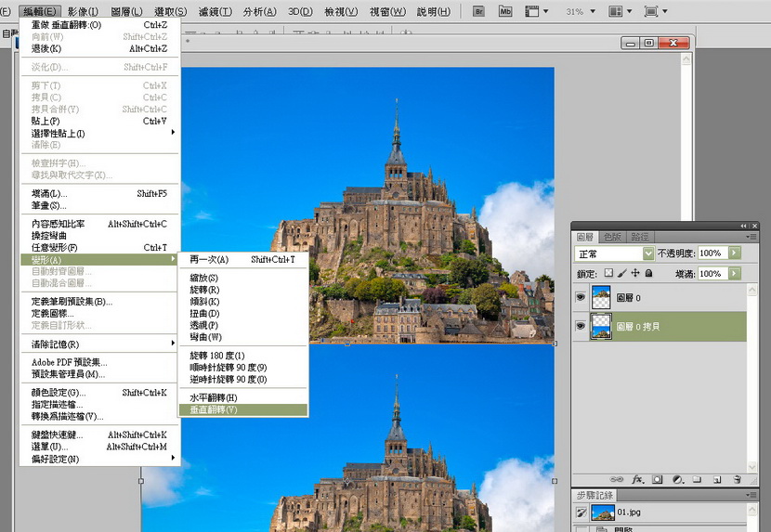
Task: Click the Arrange Documents icon
Action: click(x=616, y=11)
